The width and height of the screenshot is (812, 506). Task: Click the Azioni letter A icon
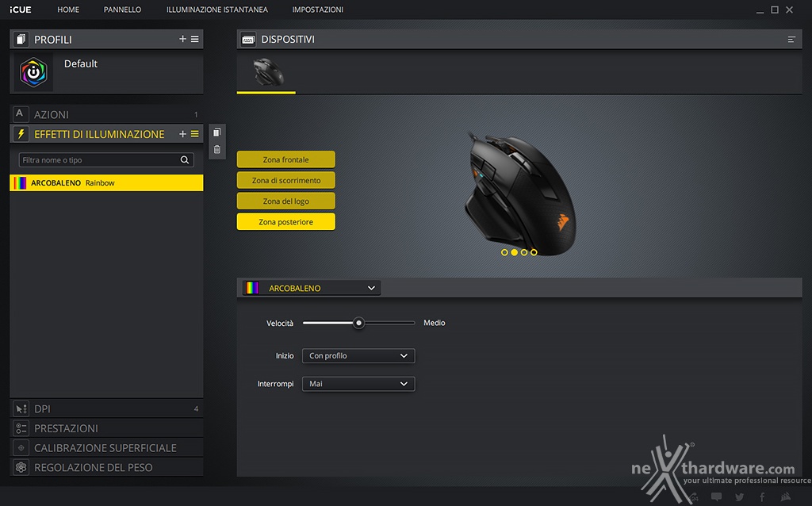click(20, 113)
